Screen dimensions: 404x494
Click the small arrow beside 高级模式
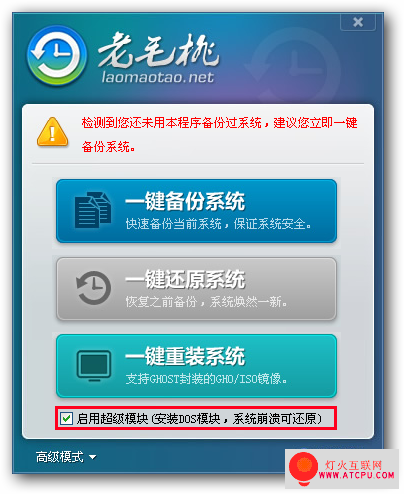pyautogui.click(x=93, y=457)
